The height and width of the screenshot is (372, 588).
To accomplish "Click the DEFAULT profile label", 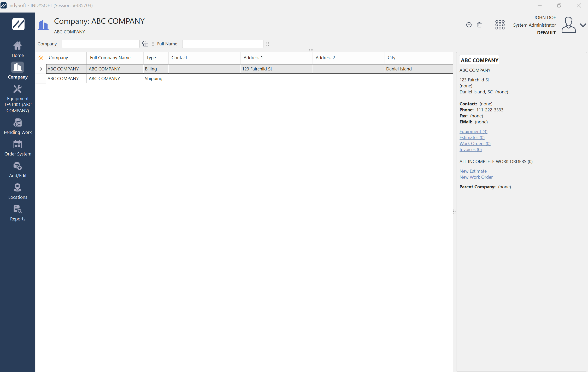I will 546,33.
